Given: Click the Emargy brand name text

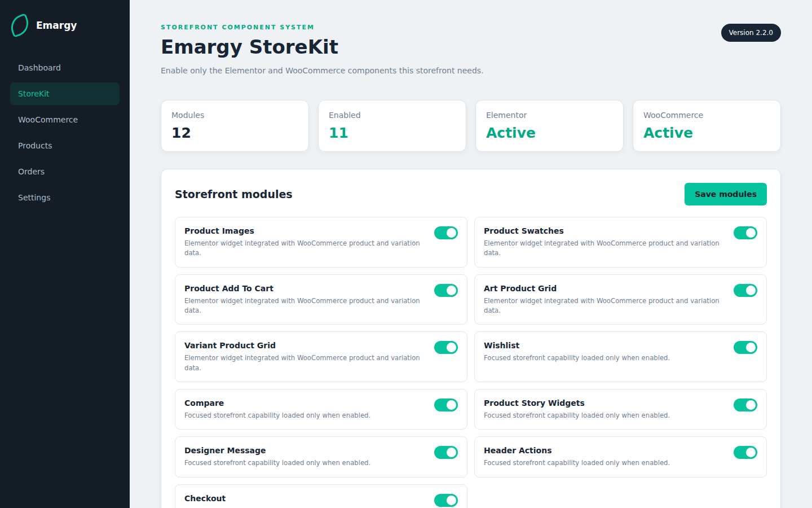Looking at the screenshot, I should [x=56, y=25].
